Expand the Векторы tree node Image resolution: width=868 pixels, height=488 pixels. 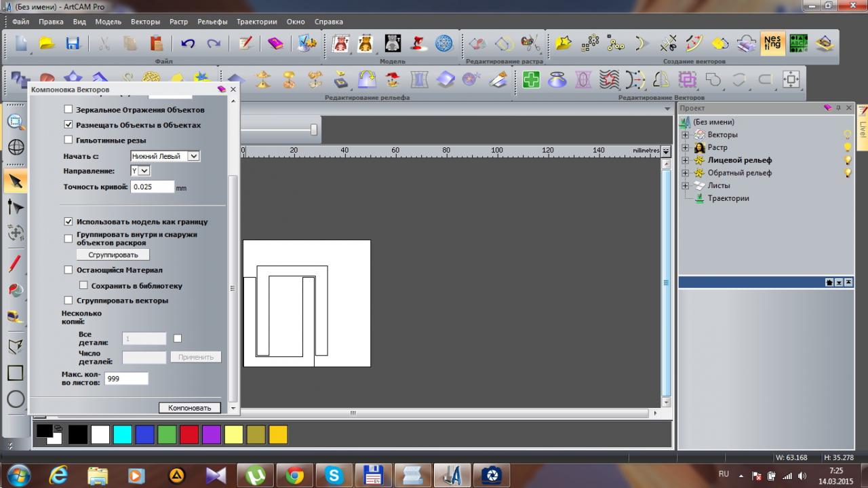point(685,135)
